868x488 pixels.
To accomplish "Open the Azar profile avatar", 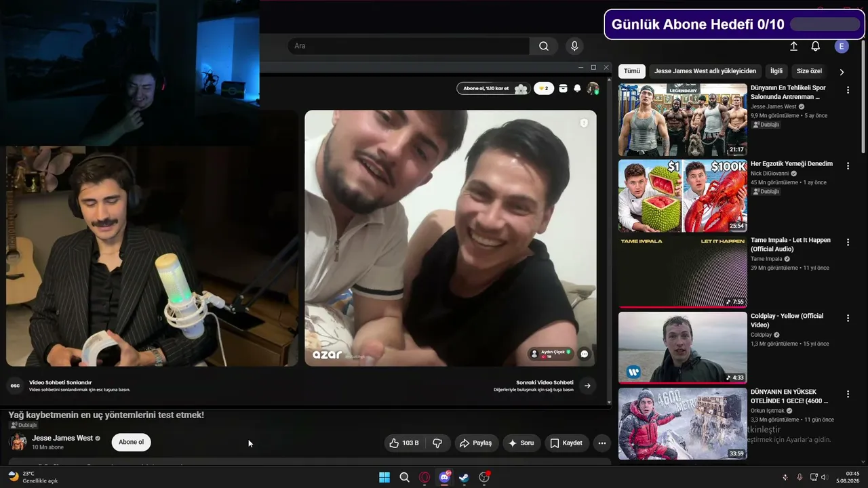I will click(x=593, y=88).
